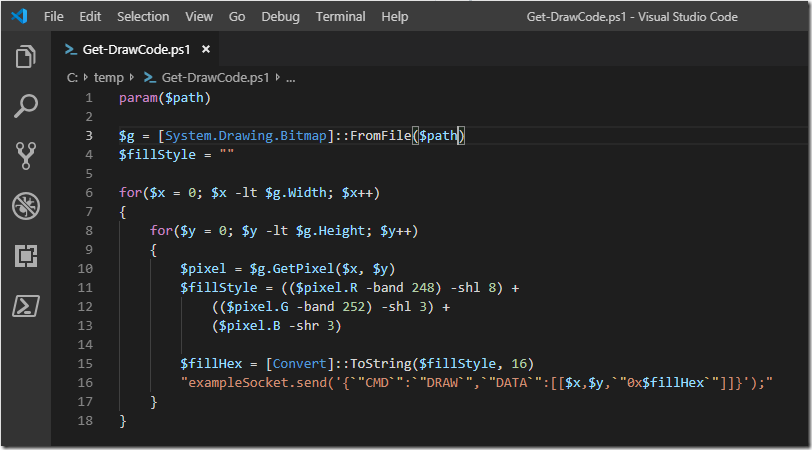Open the PowerShell panel in activity bar
Viewport: 812px width, 450px height.
point(26,306)
